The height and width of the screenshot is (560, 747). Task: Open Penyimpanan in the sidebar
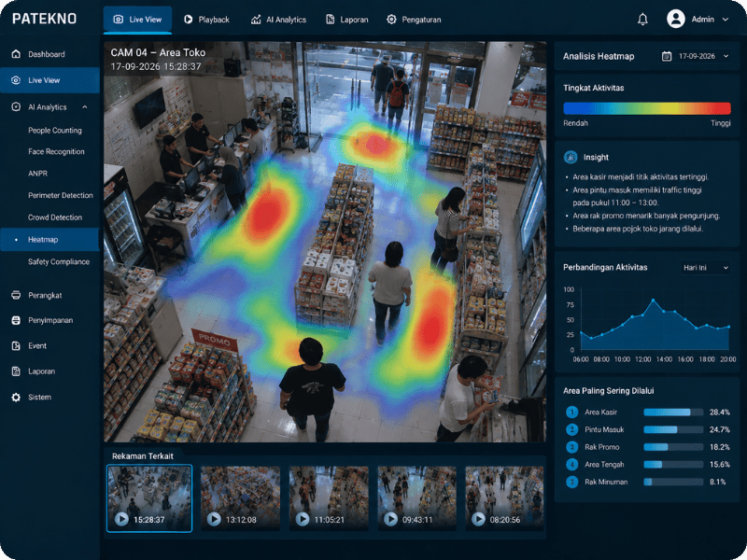pos(49,320)
